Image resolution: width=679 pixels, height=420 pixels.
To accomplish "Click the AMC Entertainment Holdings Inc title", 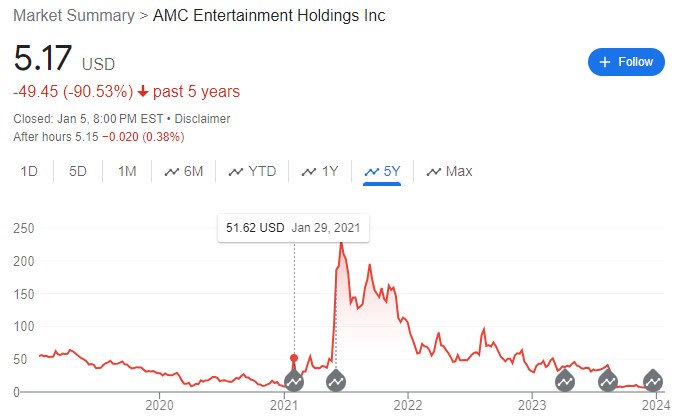I will point(269,16).
